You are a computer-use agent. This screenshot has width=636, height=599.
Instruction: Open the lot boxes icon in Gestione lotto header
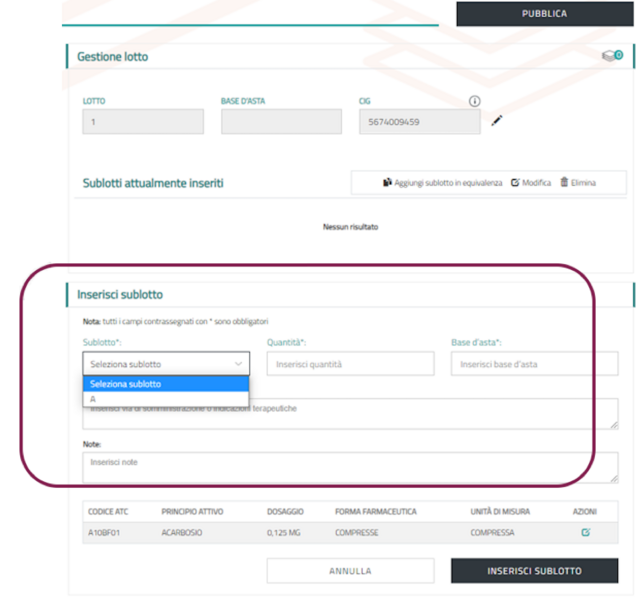pyautogui.click(x=612, y=56)
